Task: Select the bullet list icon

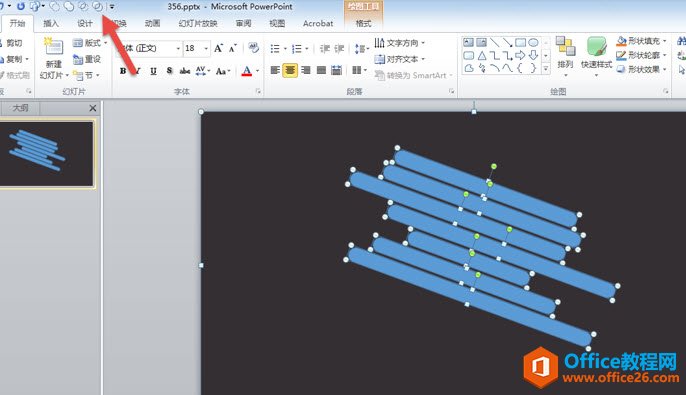Action: click(275, 49)
